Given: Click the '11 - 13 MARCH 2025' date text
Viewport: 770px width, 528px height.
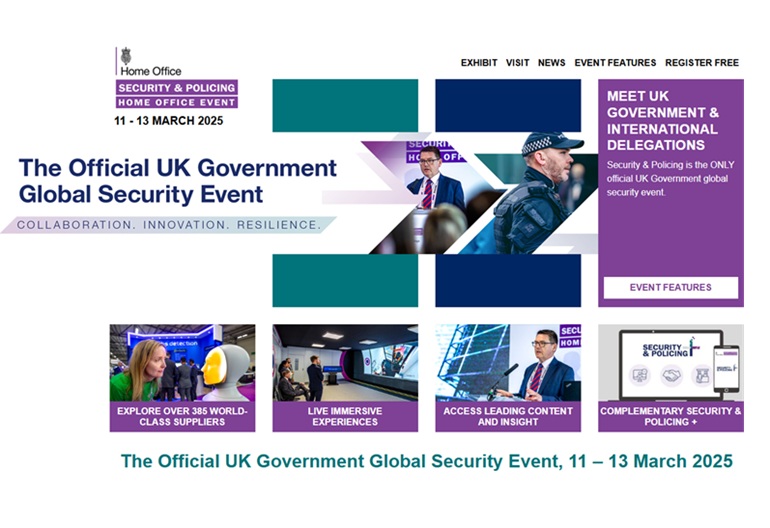Looking at the screenshot, I should point(169,121).
